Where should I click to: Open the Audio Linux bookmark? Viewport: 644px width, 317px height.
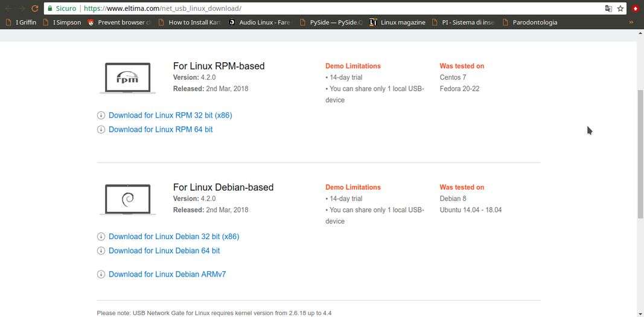coord(260,22)
